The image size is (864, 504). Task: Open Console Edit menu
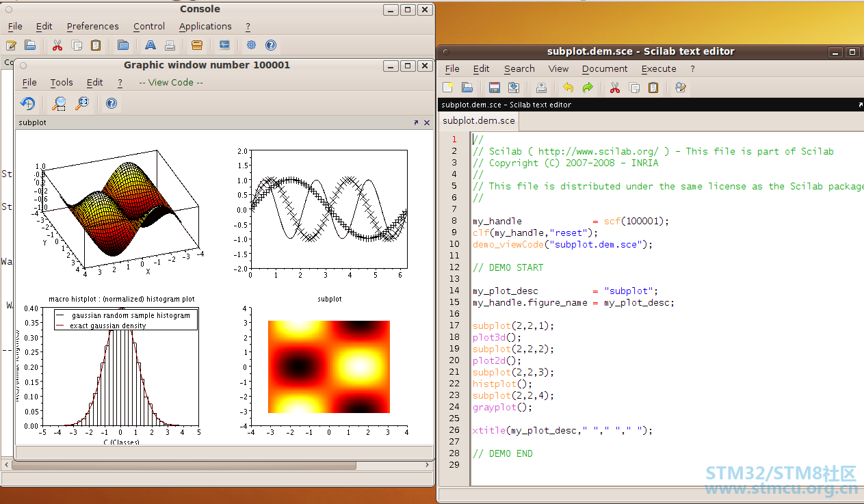tap(44, 26)
